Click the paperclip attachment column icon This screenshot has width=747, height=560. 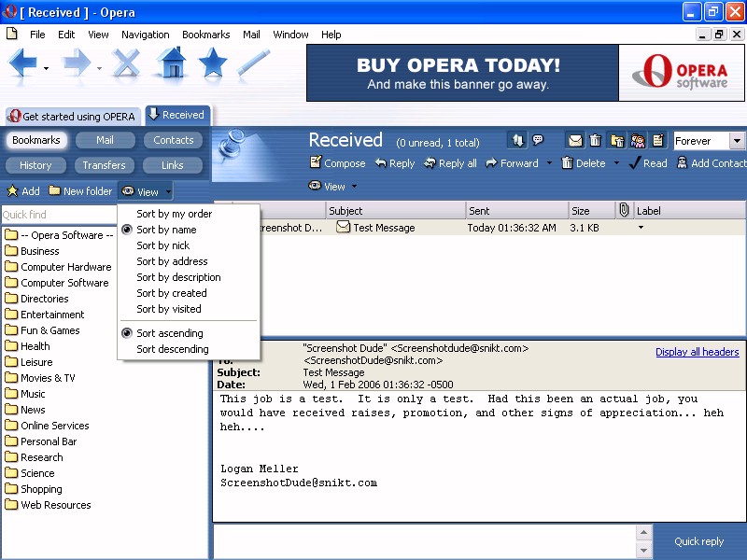tap(625, 211)
